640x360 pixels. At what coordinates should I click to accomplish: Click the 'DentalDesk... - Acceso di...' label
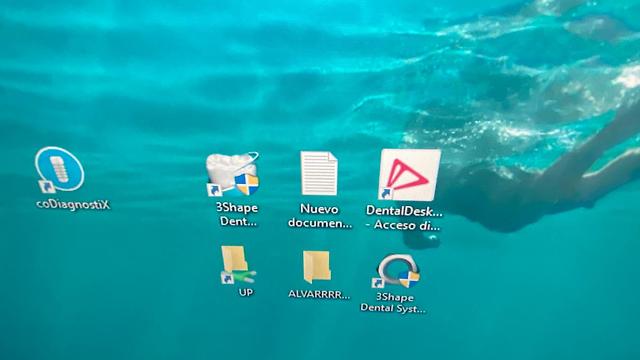[x=404, y=218]
